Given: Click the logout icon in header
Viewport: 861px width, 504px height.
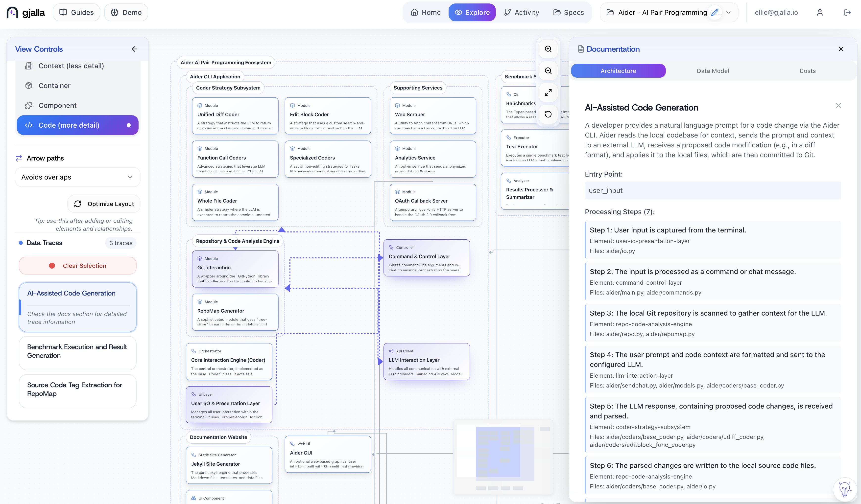Looking at the screenshot, I should tap(847, 13).
